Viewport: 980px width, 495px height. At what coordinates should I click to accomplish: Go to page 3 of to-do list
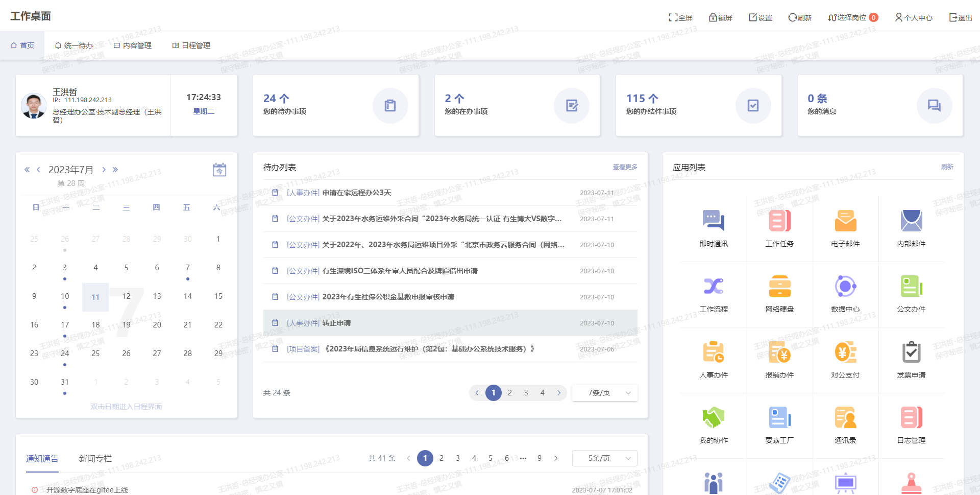coord(526,393)
